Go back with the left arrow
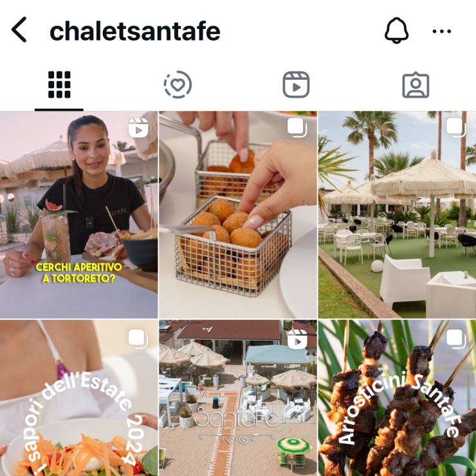The height and width of the screenshot is (476, 476). point(19,30)
